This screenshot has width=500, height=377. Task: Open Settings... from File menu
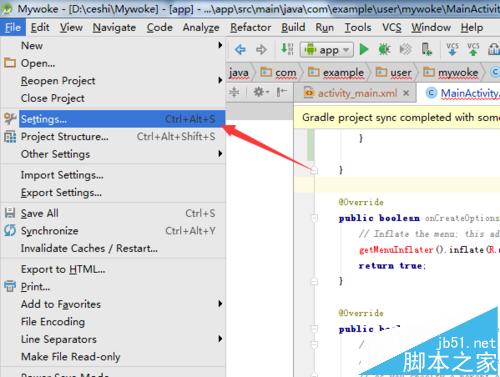(x=113, y=119)
